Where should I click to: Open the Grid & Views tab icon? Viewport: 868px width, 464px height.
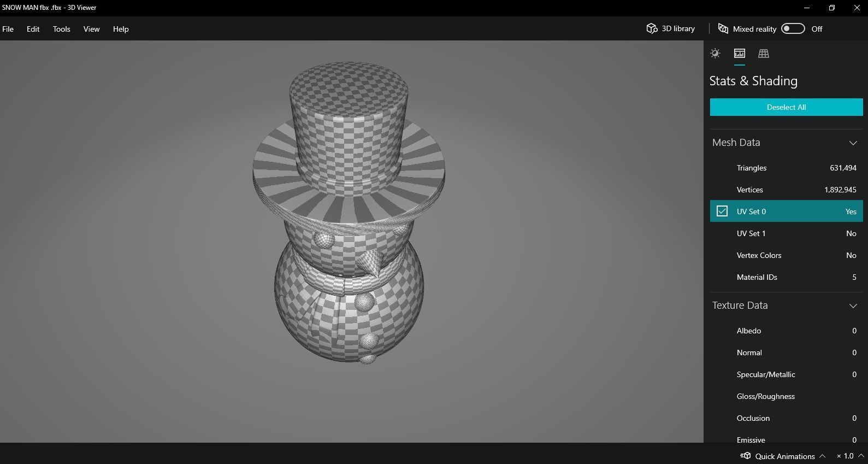[764, 53]
